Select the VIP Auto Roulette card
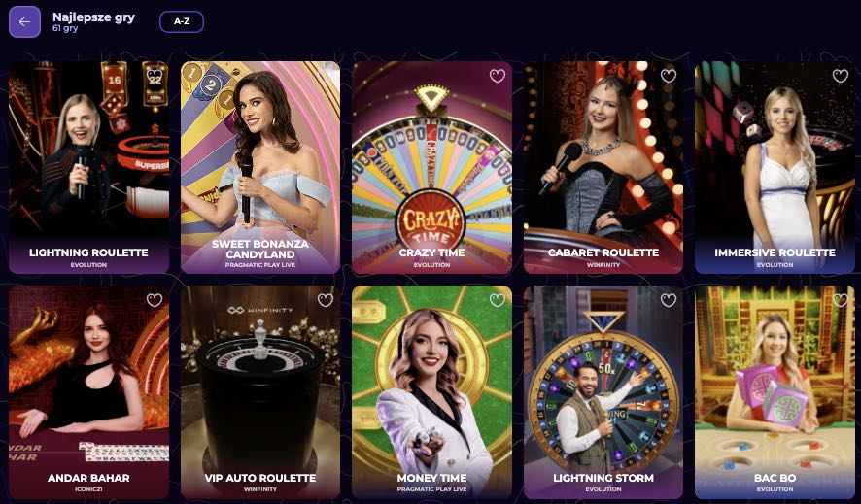The width and height of the screenshot is (861, 504). 260,392
